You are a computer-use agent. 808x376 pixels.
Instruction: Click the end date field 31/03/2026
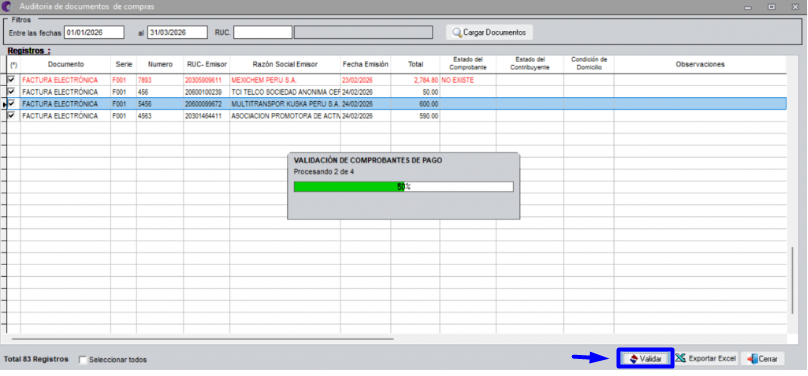click(177, 32)
